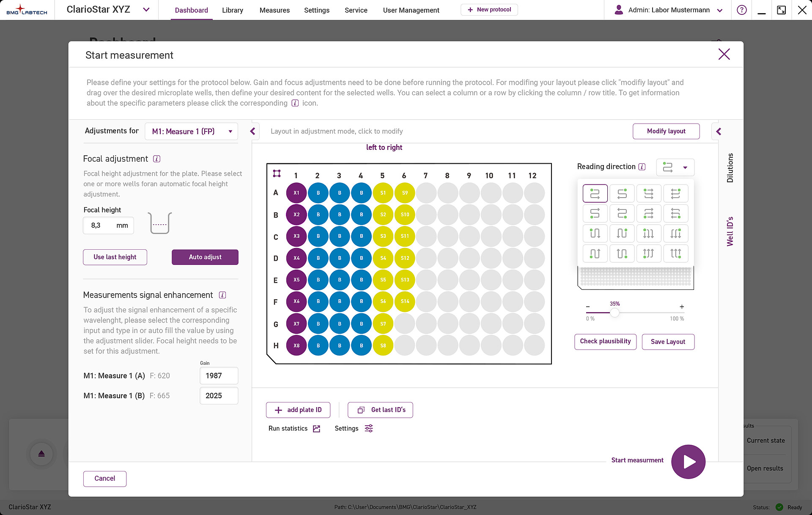This screenshot has height=515, width=812.
Task: Toggle well X5 in row E
Action: coord(296,280)
